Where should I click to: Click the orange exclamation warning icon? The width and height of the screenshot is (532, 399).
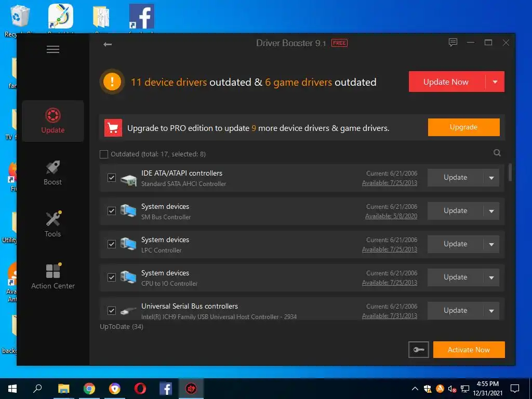(x=112, y=82)
